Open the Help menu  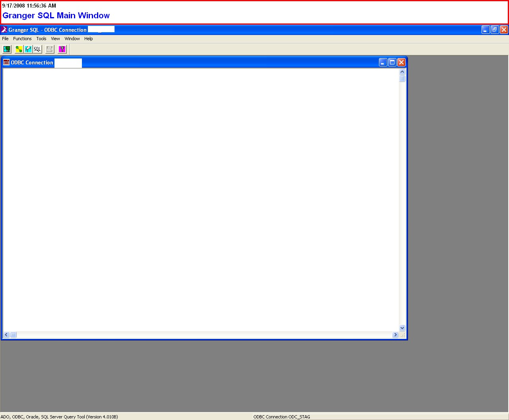88,39
